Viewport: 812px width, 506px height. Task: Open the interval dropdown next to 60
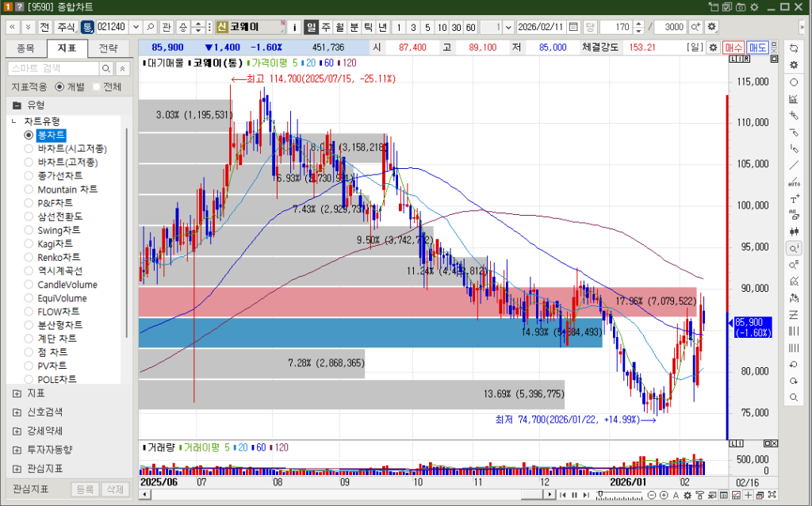[x=508, y=27]
